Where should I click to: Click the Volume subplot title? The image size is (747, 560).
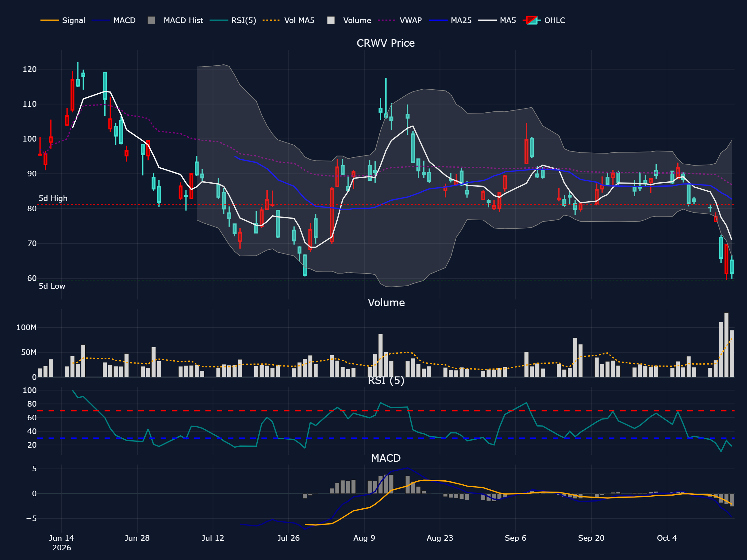pos(386,302)
